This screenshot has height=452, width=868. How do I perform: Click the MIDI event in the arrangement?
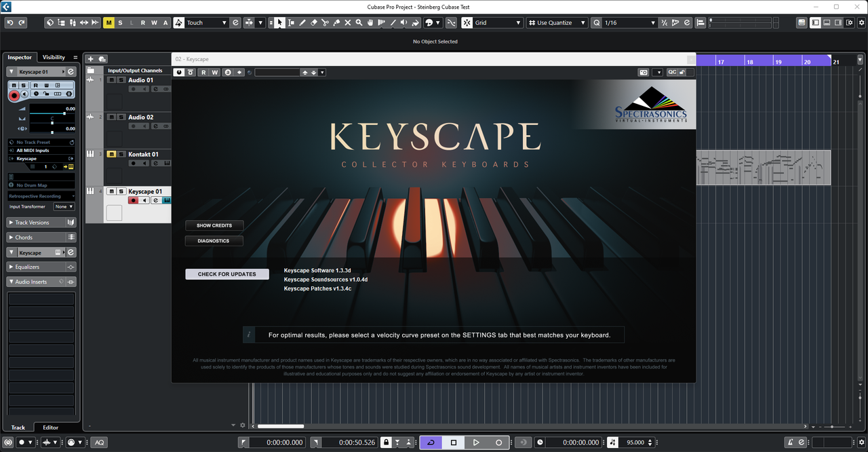point(764,168)
